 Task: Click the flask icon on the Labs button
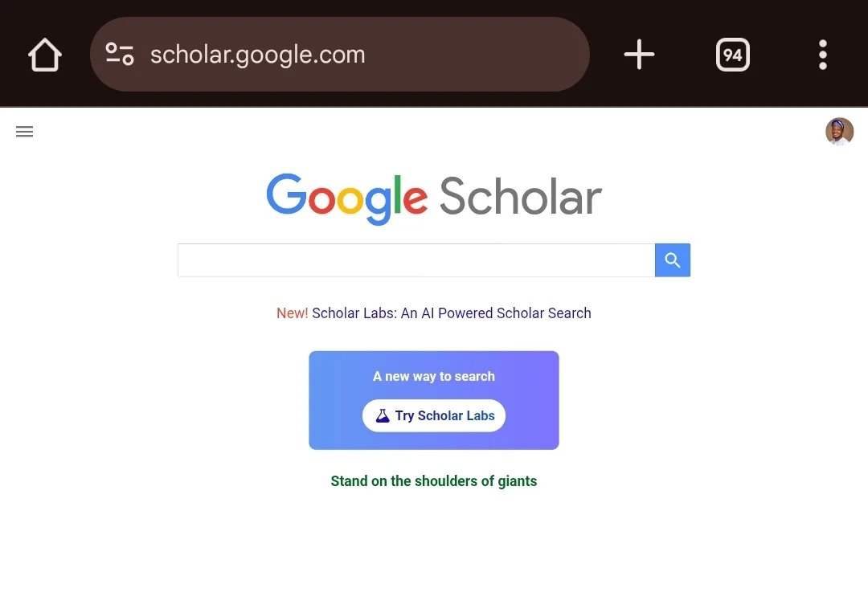pyautogui.click(x=383, y=415)
